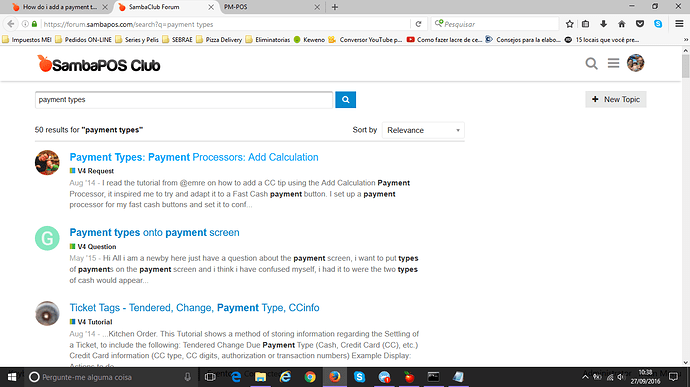The width and height of the screenshot is (690, 387).
Task: Click the site info icon in address bar
Action: coord(25,24)
